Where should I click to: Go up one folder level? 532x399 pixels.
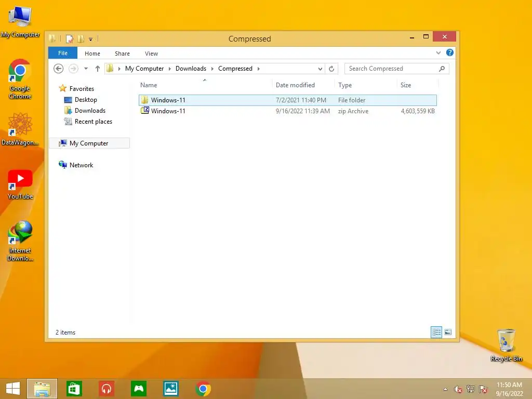pos(97,69)
